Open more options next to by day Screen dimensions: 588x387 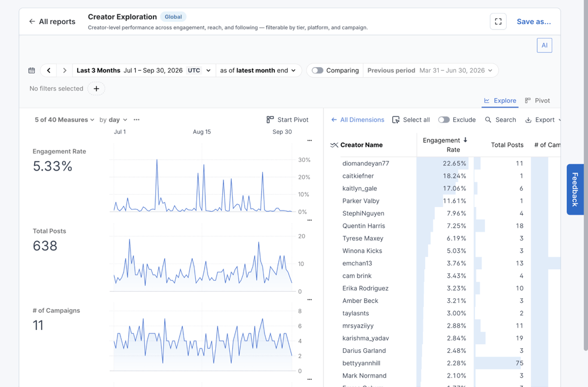pyautogui.click(x=136, y=119)
